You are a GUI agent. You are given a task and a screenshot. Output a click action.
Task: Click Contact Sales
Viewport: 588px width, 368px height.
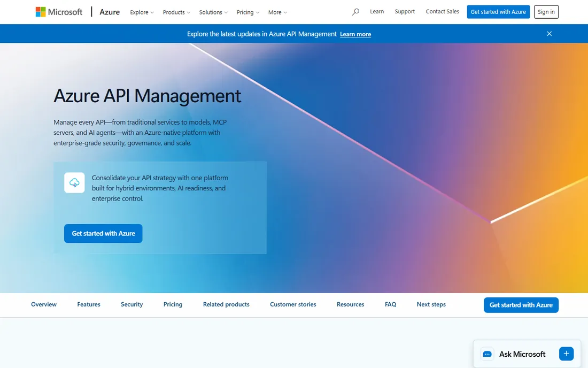tap(442, 12)
